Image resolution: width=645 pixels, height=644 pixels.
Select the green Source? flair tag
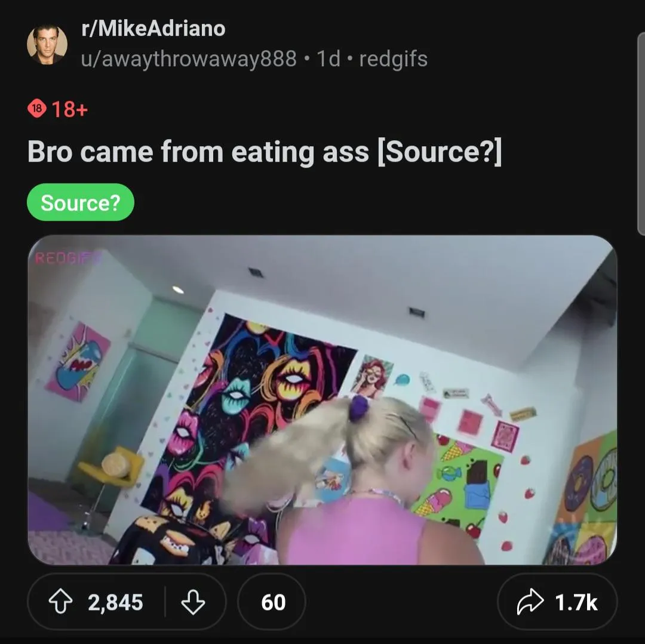pos(81,202)
